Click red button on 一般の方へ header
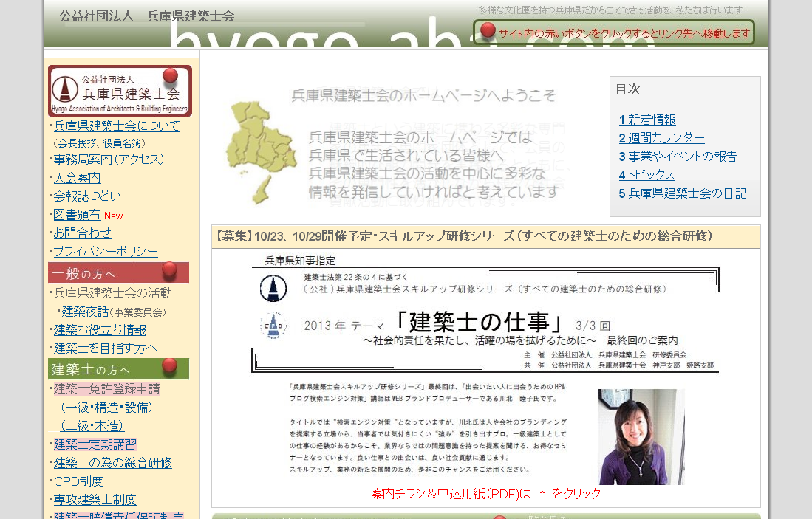The width and height of the screenshot is (812, 519). point(169,269)
